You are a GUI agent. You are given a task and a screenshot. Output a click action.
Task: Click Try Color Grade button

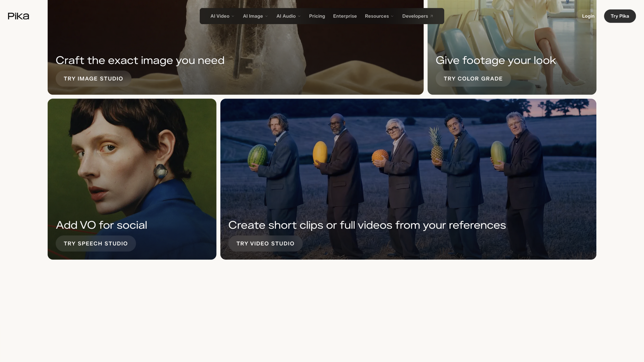pyautogui.click(x=473, y=79)
